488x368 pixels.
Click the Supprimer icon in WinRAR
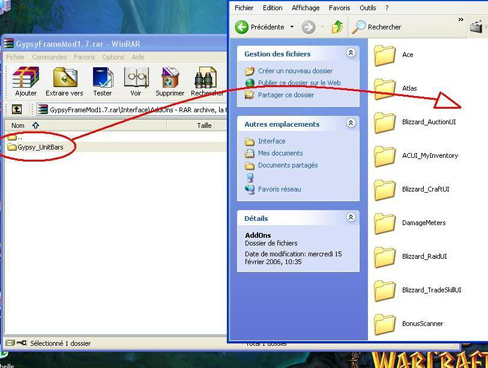click(170, 82)
